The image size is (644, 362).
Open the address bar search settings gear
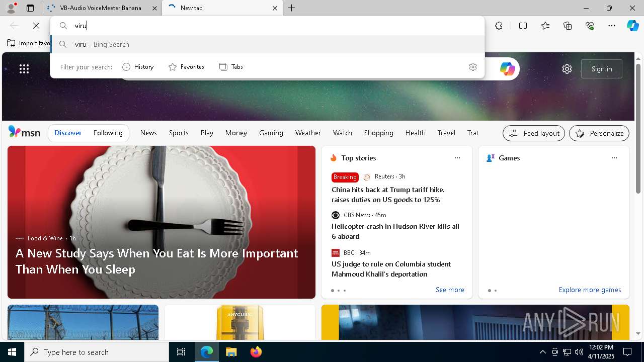pos(473,67)
